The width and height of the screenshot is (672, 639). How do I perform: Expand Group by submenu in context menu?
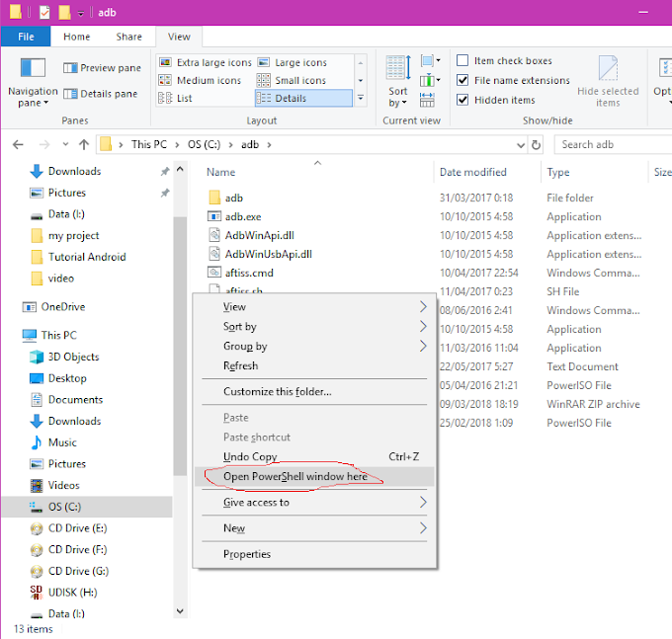pos(314,346)
